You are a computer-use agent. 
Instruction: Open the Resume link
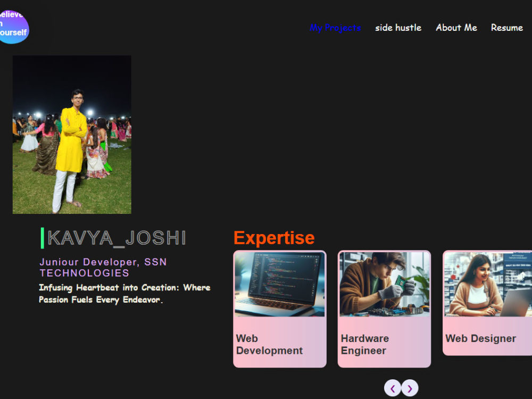[x=507, y=28]
